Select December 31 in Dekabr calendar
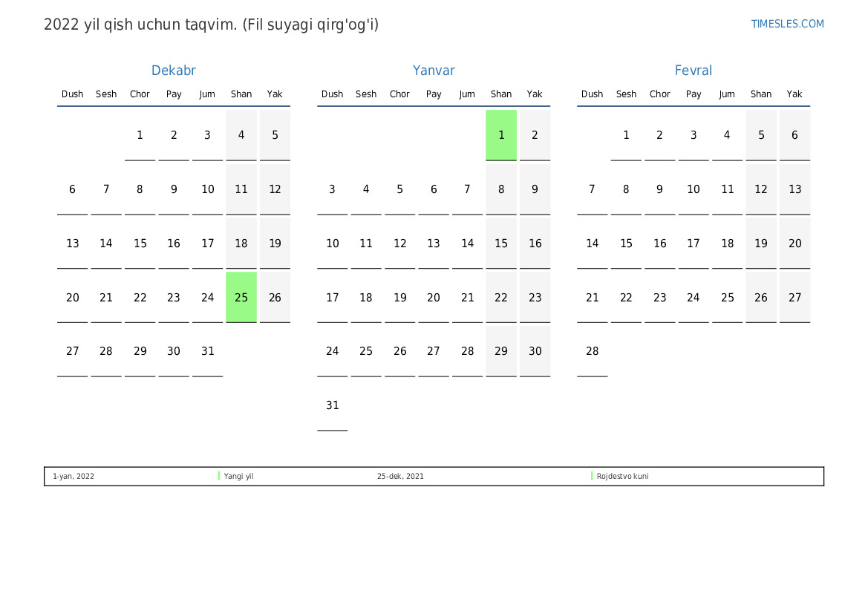The height and width of the screenshot is (614, 868). coord(207,352)
